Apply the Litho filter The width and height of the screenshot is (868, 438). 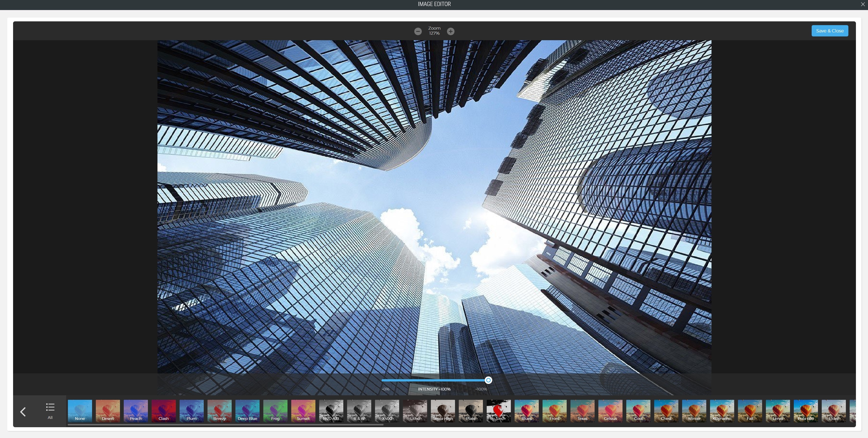click(415, 411)
